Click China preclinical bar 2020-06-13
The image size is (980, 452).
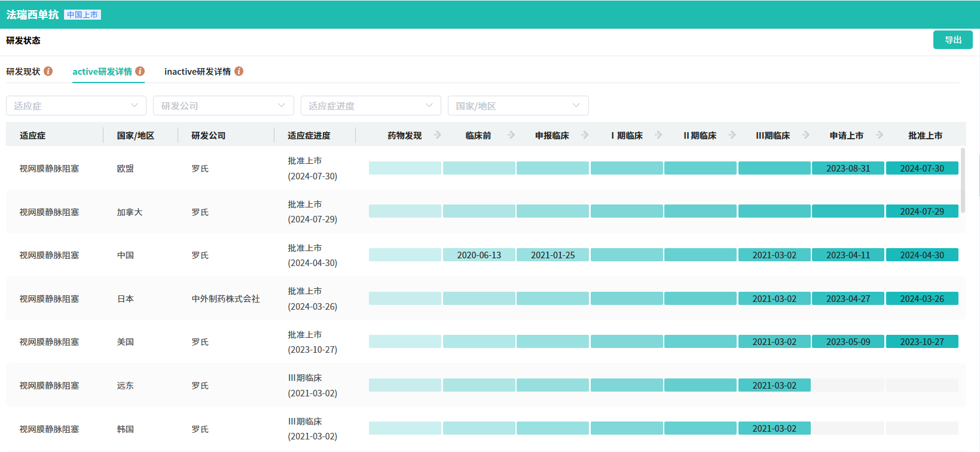(479, 255)
